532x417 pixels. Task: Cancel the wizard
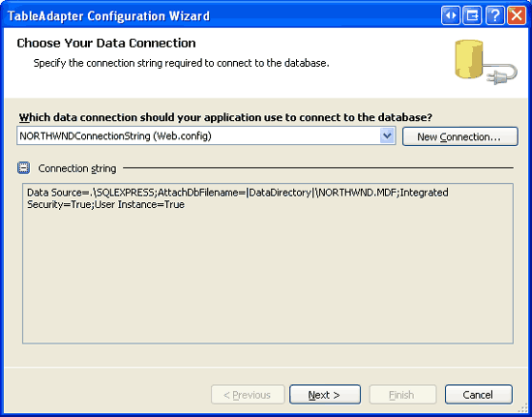pos(479,395)
